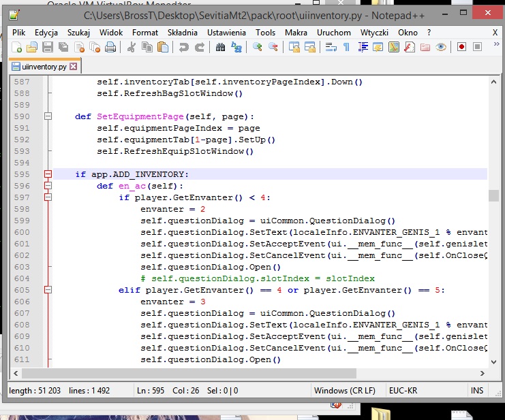Start macro recording with red dot icon

[461, 47]
